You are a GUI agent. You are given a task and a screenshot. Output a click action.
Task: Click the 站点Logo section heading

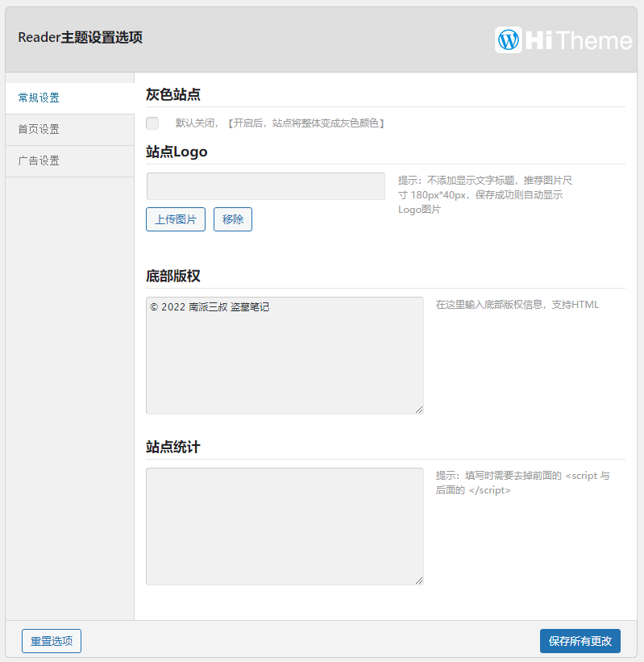[177, 152]
